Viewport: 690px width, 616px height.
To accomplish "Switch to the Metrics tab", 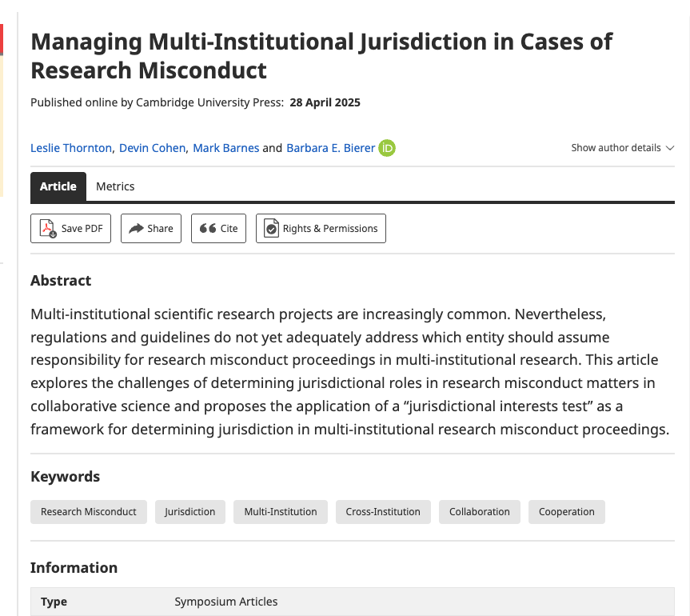I will point(115,186).
